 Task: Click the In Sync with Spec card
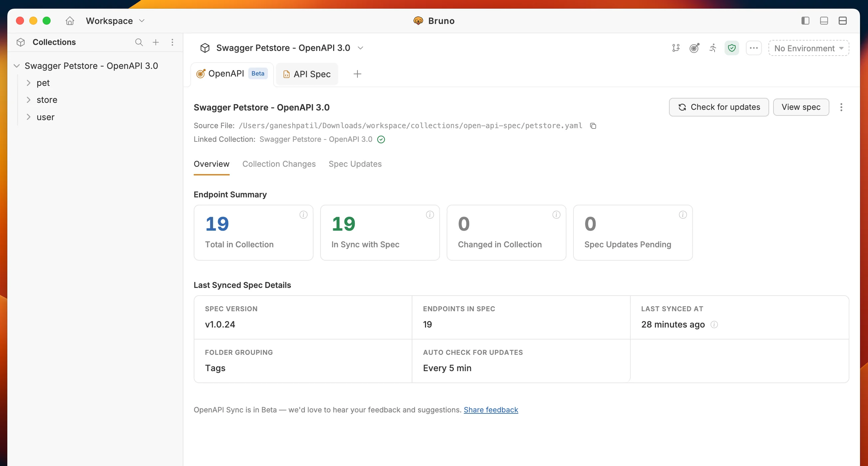coord(380,233)
